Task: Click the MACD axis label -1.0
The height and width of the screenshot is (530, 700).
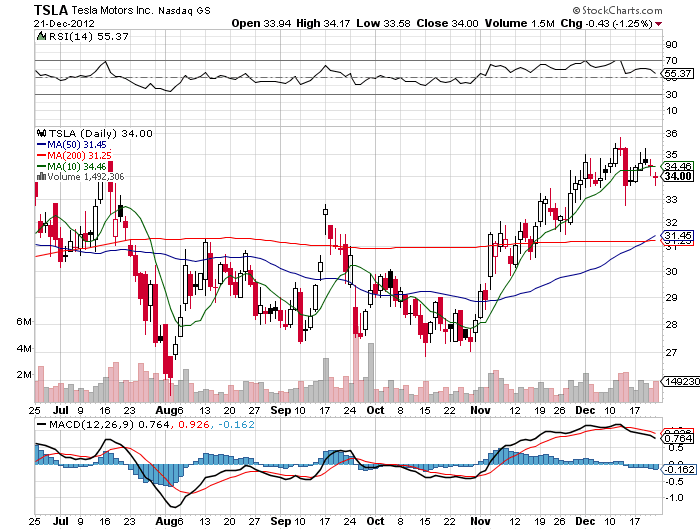Action: [x=675, y=498]
